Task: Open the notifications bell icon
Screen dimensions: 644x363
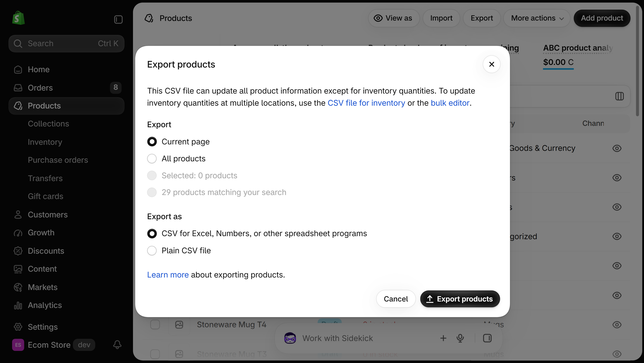Action: (x=117, y=345)
